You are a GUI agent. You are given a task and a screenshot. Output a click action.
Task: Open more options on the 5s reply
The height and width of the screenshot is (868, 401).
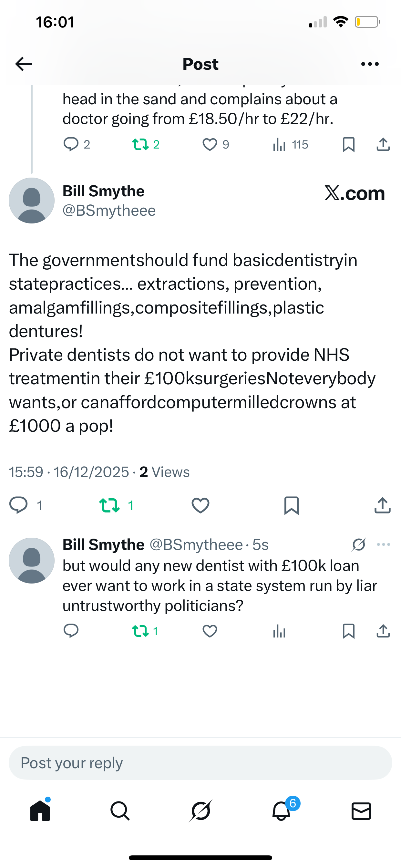[x=384, y=544]
